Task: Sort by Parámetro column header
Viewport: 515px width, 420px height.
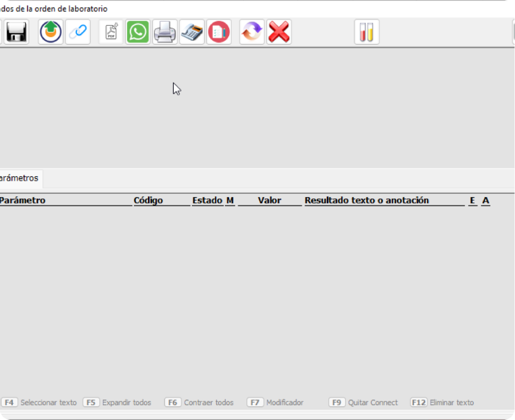Action: (22, 200)
